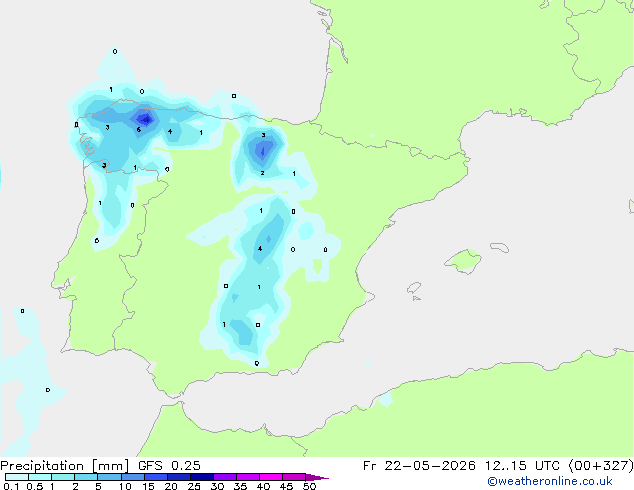Click the 'Precipitation [mm]' title text
The image size is (634, 490).
64,466
